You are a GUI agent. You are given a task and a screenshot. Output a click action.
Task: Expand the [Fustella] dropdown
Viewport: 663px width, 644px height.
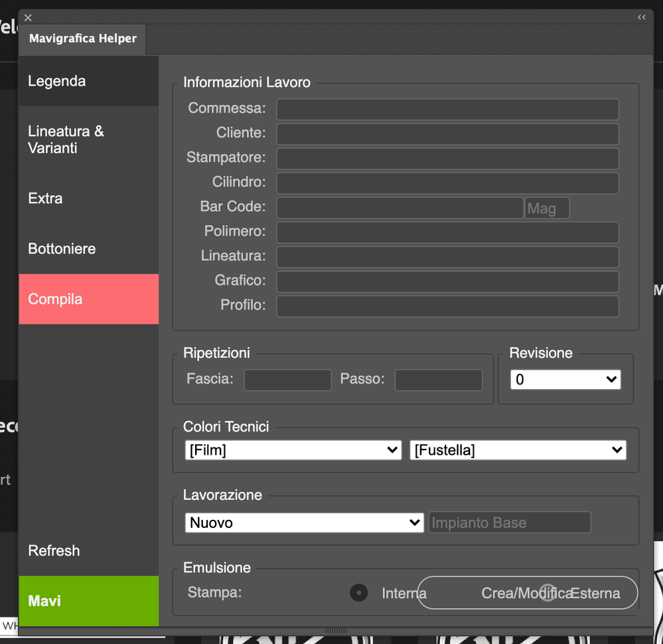coord(518,449)
